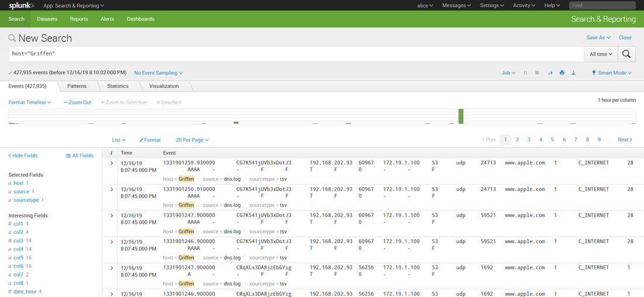The width and height of the screenshot is (644, 297).
Task: Expand event with timestamp 1331901250.910000
Action: coord(111,189)
